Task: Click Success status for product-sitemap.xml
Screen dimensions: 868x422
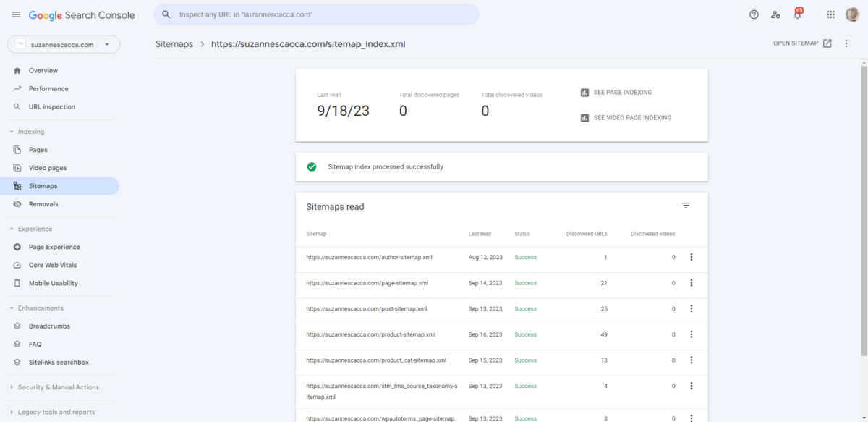Action: (525, 334)
